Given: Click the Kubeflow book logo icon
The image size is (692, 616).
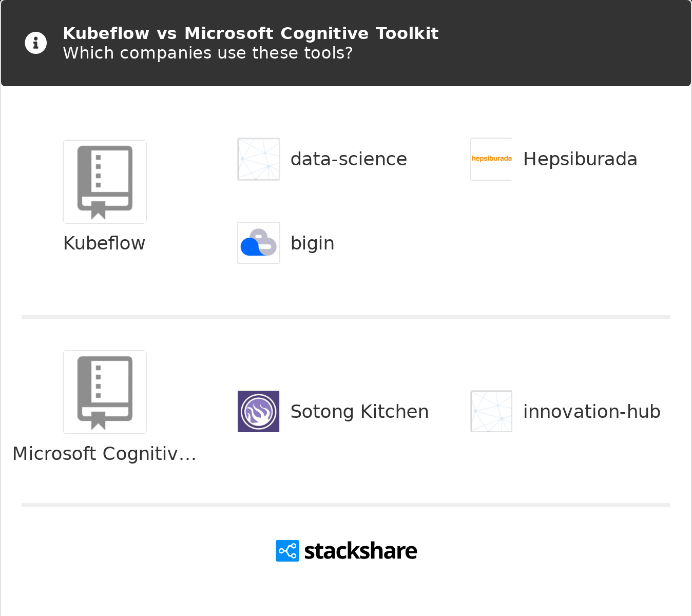Looking at the screenshot, I should 105,182.
